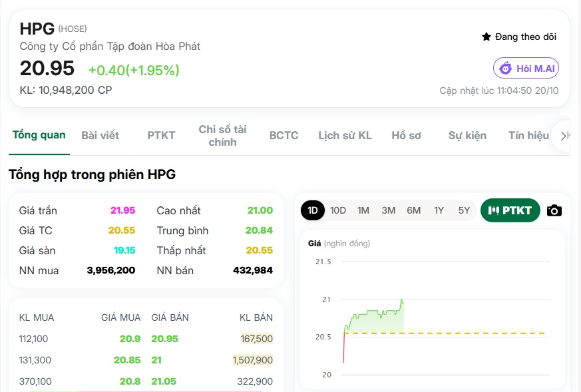
Task: Choose the 1M chart range
Action: click(x=363, y=210)
